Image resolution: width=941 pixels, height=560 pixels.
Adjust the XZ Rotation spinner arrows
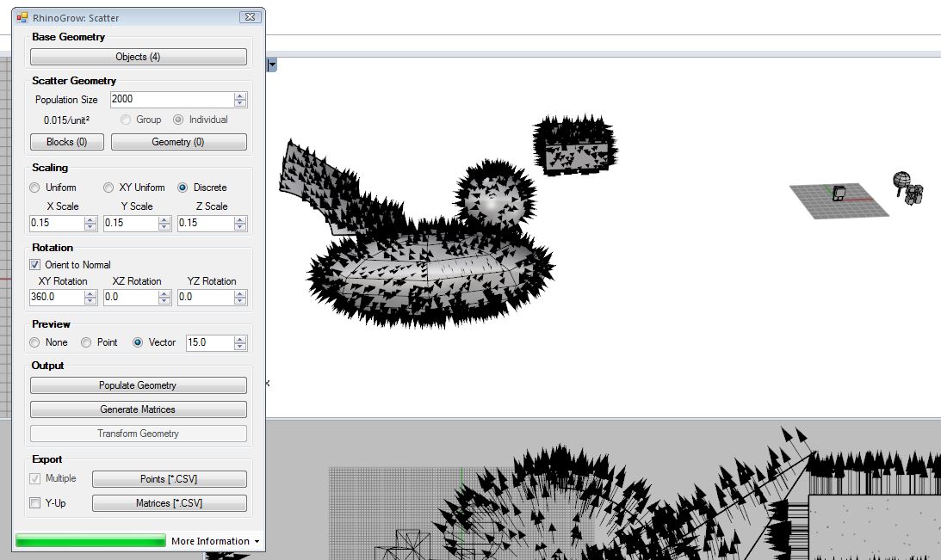click(164, 297)
